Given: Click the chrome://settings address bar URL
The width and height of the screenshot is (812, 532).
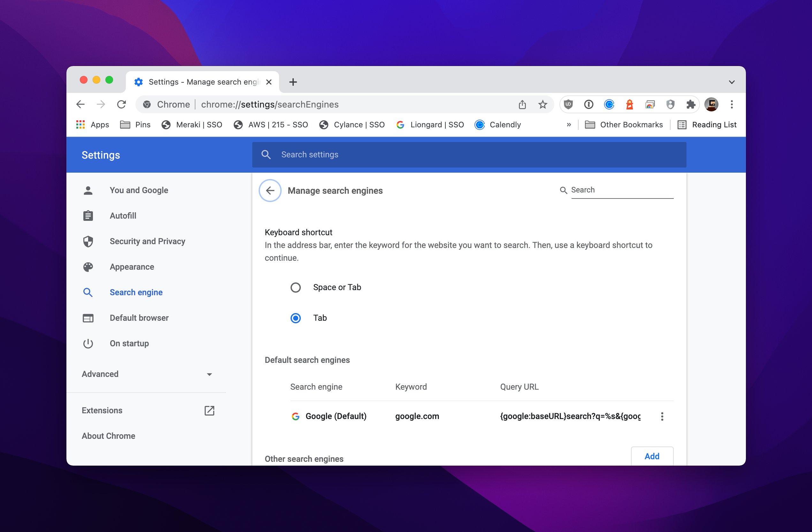Looking at the screenshot, I should click(x=269, y=104).
